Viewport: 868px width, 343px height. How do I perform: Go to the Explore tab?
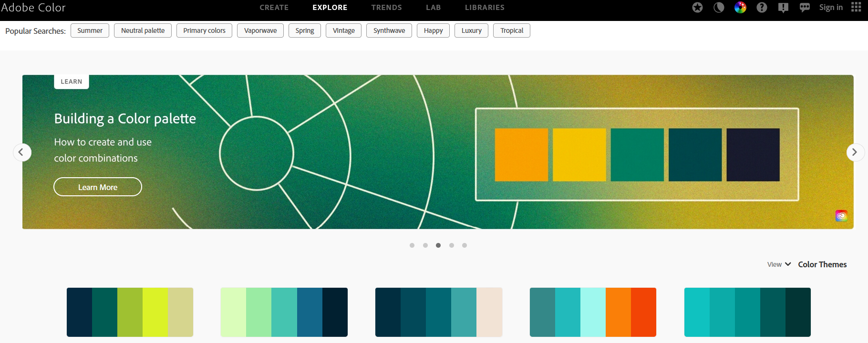[330, 8]
